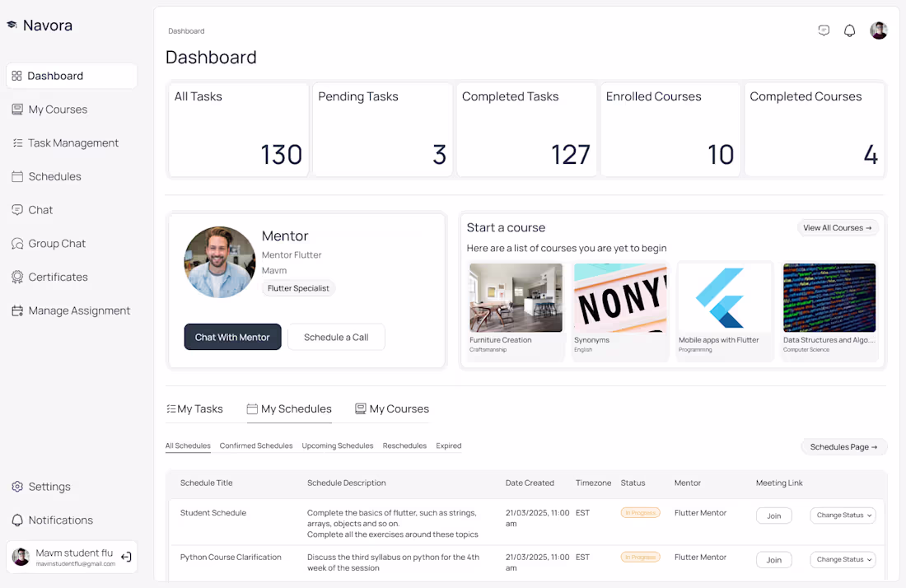Screen dimensions: 906x588
Task: Open the Furniture Creation course thumbnail
Action: coord(516,296)
